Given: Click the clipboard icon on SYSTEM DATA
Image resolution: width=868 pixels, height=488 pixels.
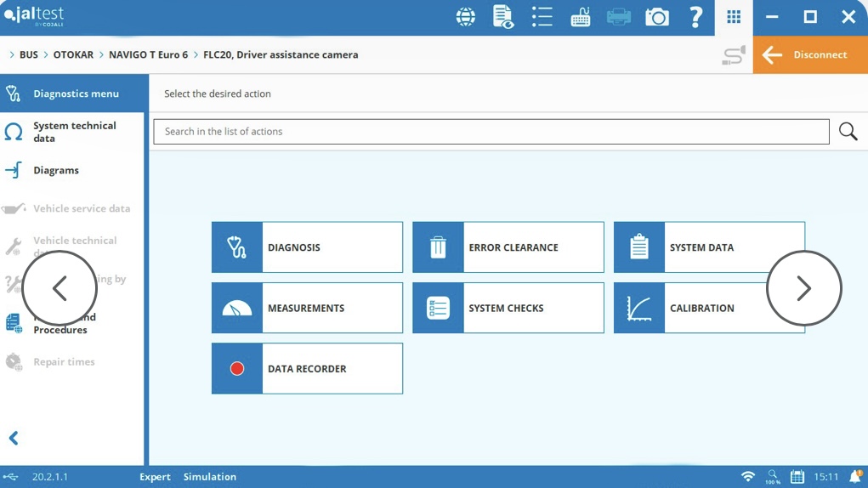Looking at the screenshot, I should 638,247.
